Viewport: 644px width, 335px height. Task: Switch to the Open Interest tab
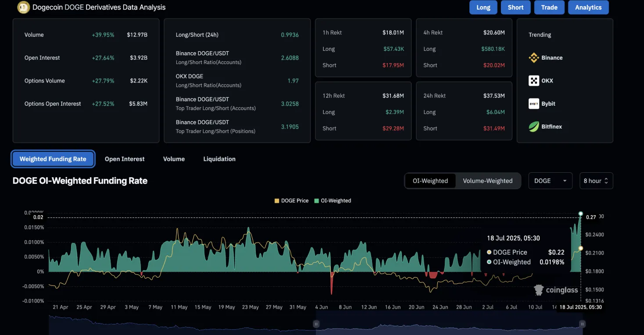click(125, 159)
